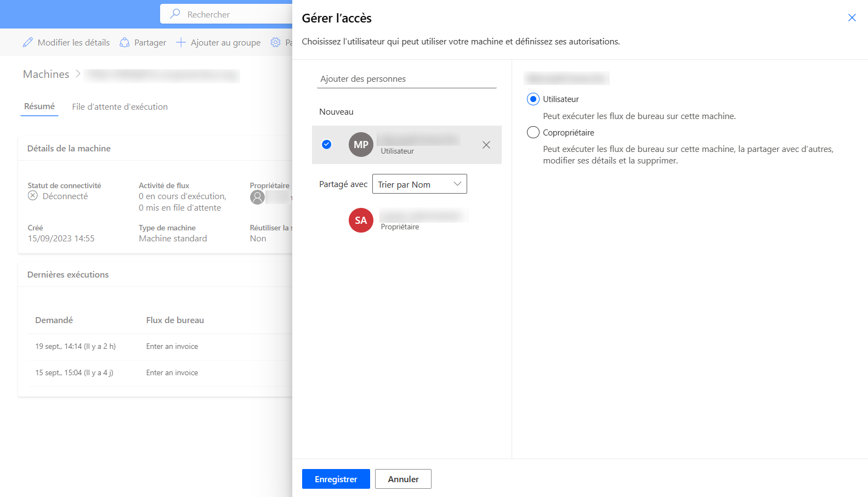Click the search magnifier icon
Image resolution: width=868 pixels, height=497 pixels.
click(x=175, y=14)
